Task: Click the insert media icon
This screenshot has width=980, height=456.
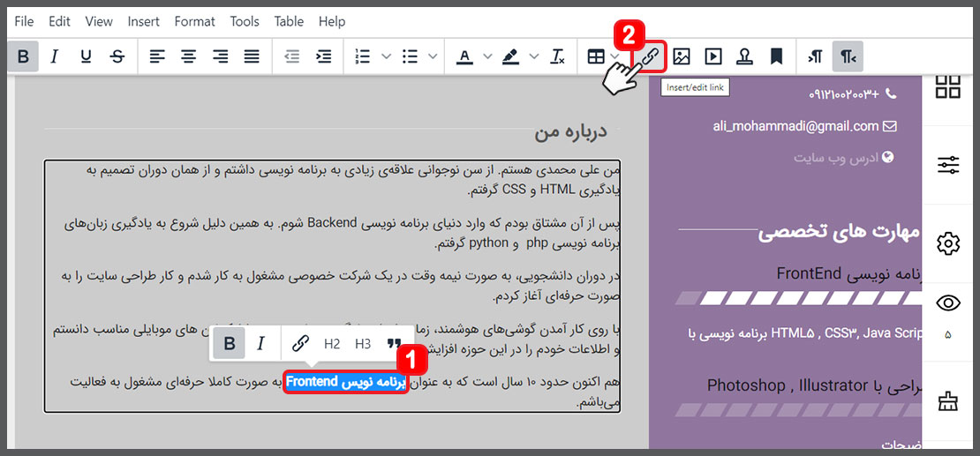Action: [713, 56]
